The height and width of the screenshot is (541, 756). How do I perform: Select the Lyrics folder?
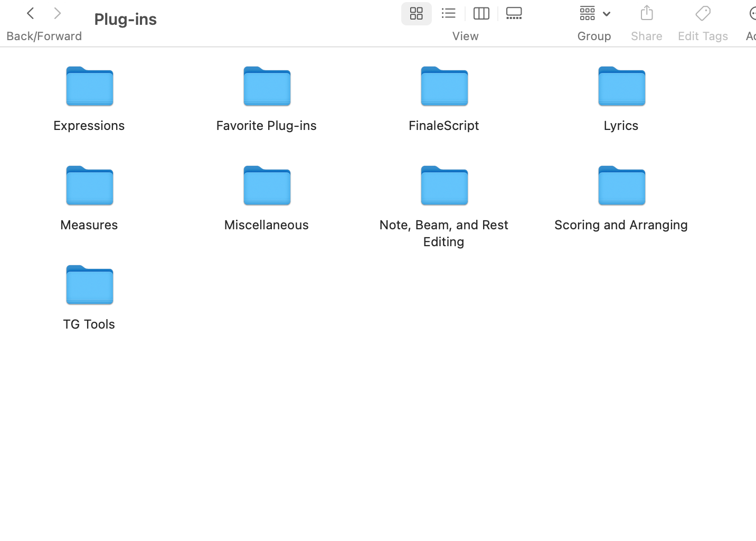[x=621, y=87]
